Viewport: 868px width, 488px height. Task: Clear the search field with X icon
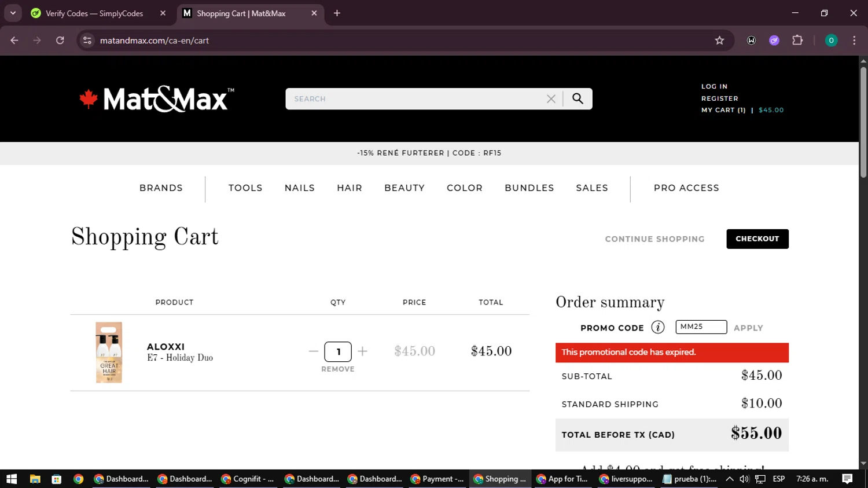tap(551, 99)
